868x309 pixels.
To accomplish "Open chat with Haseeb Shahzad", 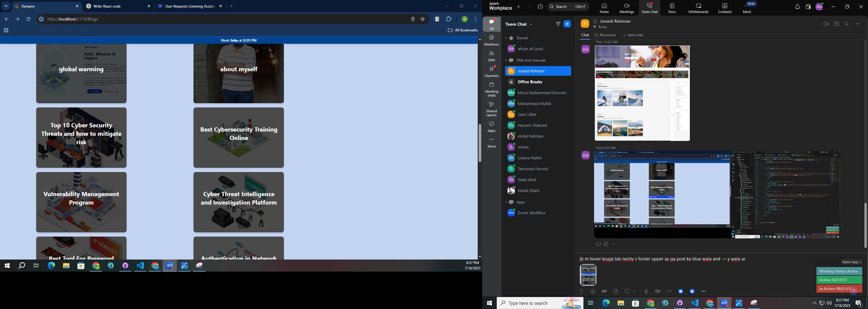I will pos(538,125).
